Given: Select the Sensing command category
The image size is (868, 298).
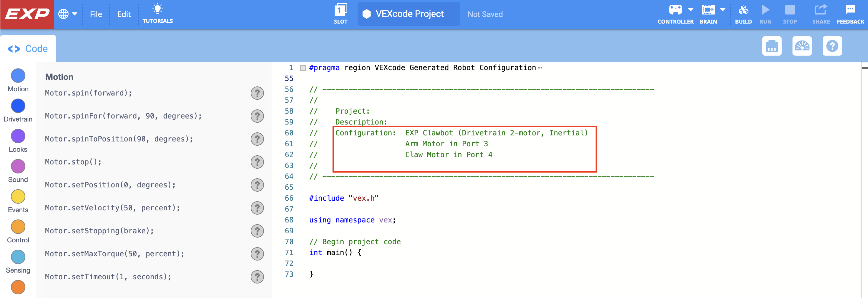Looking at the screenshot, I should click(18, 257).
